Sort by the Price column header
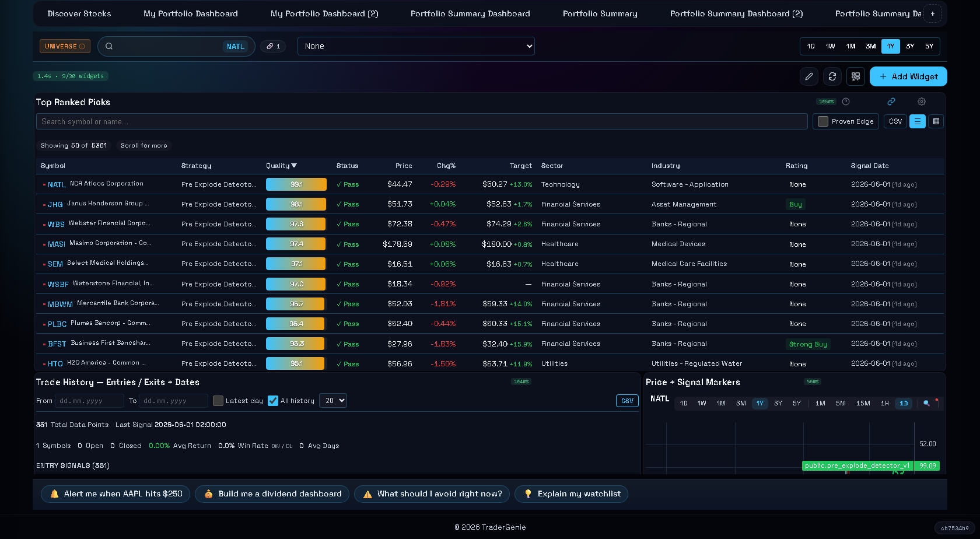This screenshot has width=980, height=539. click(x=404, y=166)
